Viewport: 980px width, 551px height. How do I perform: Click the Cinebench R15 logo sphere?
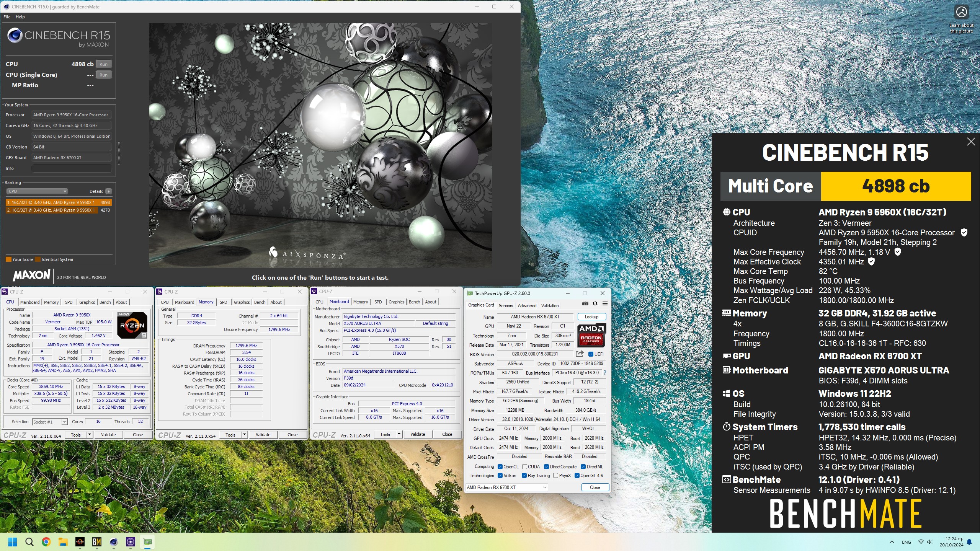15,36
